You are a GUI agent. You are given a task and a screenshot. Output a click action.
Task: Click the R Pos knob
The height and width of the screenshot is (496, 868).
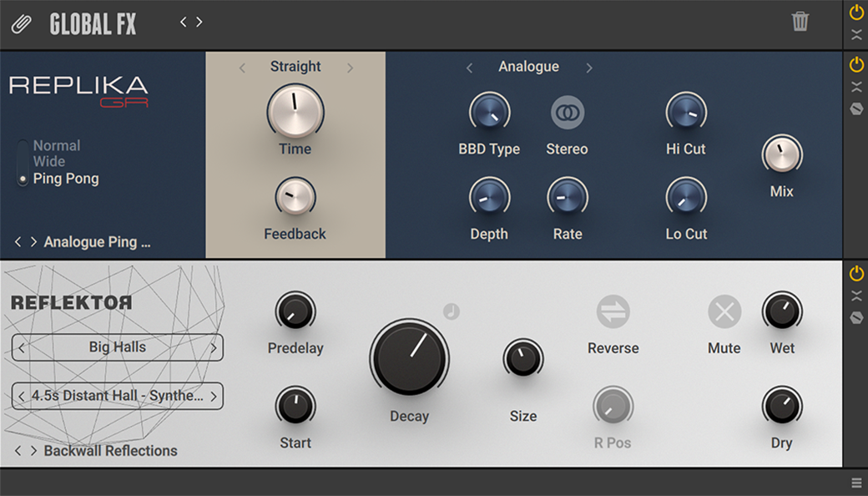(x=613, y=406)
